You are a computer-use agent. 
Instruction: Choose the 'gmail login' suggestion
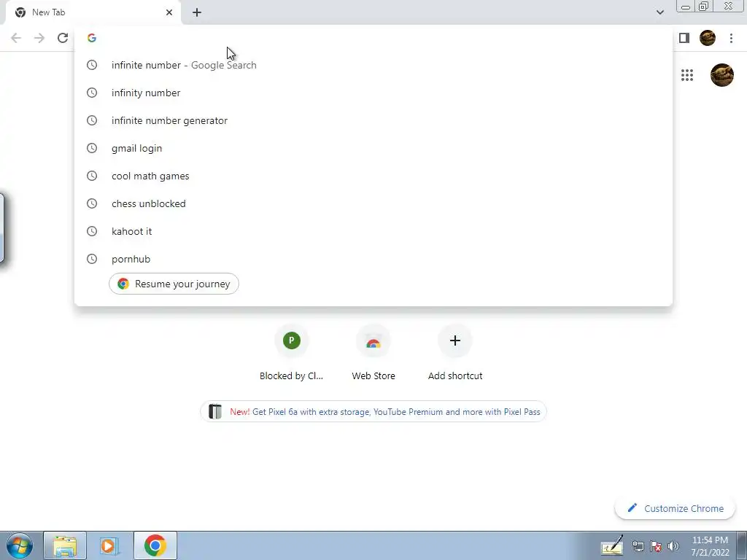(x=373, y=148)
